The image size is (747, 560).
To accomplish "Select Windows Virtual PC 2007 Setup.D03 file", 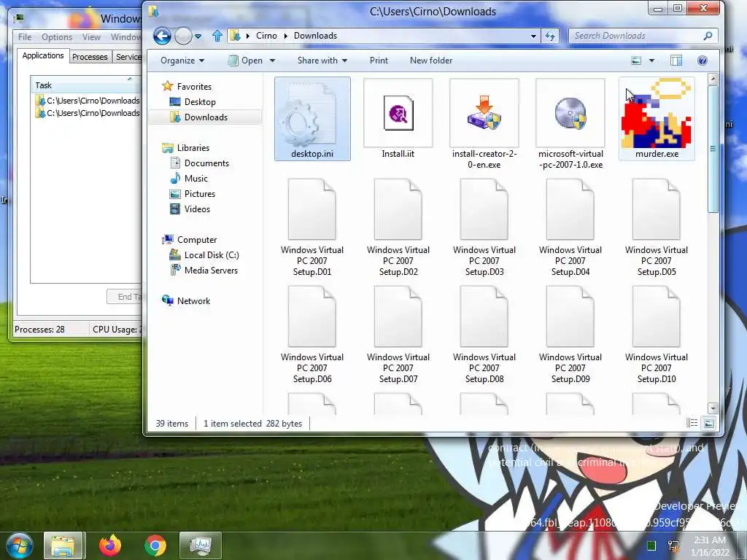I will click(x=484, y=227).
